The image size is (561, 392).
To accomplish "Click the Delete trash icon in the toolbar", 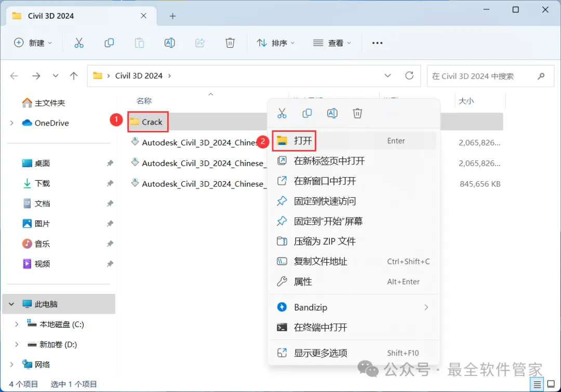I will 230,43.
